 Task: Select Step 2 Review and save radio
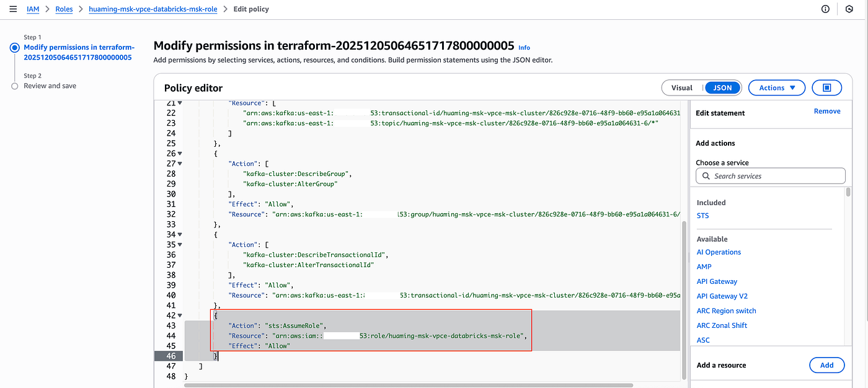(x=15, y=86)
